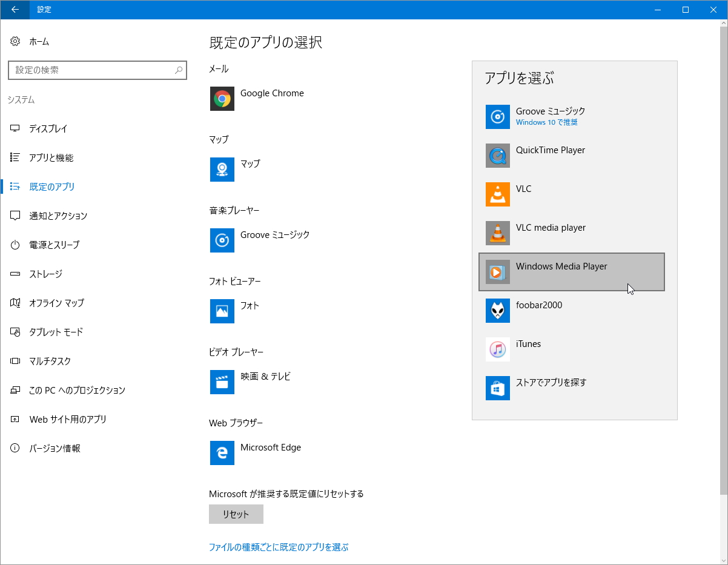Choose Windows Media Player from list
The height and width of the screenshot is (565, 728).
(x=572, y=272)
